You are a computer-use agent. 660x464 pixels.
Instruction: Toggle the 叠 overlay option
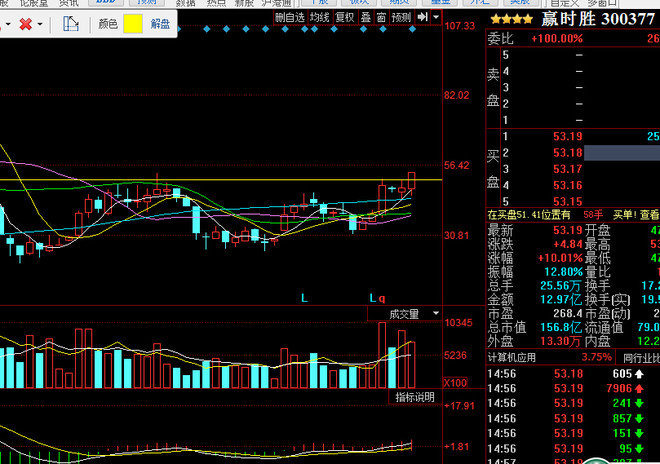coord(366,17)
